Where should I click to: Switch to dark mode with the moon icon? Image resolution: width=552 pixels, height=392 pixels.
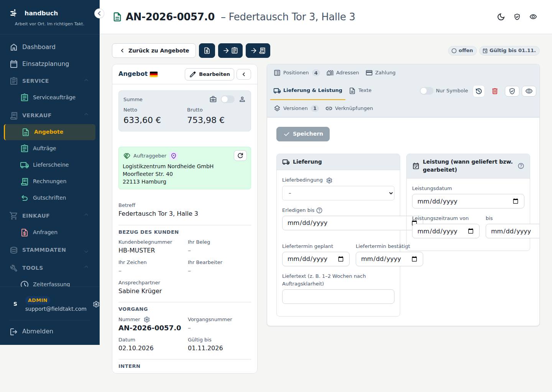click(x=501, y=17)
